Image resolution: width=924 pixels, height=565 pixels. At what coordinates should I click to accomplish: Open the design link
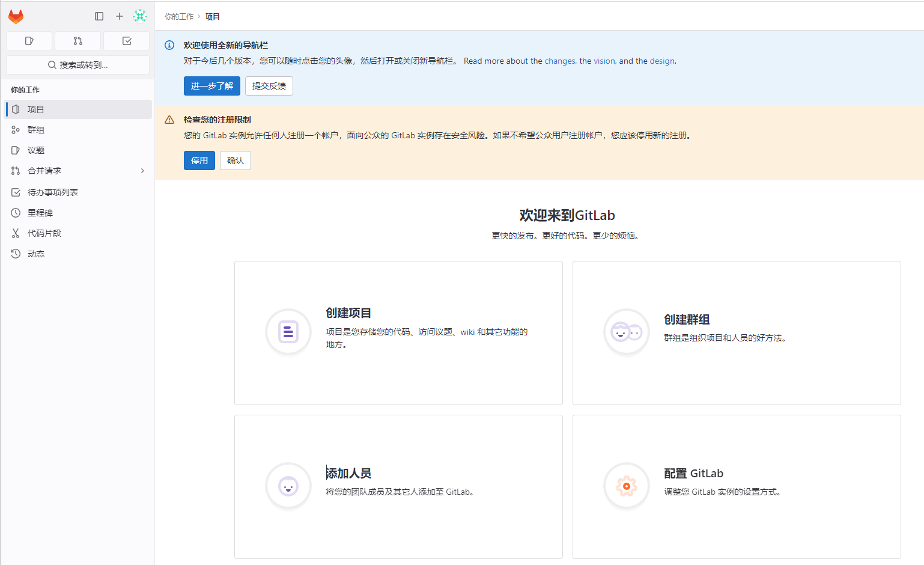tap(662, 61)
